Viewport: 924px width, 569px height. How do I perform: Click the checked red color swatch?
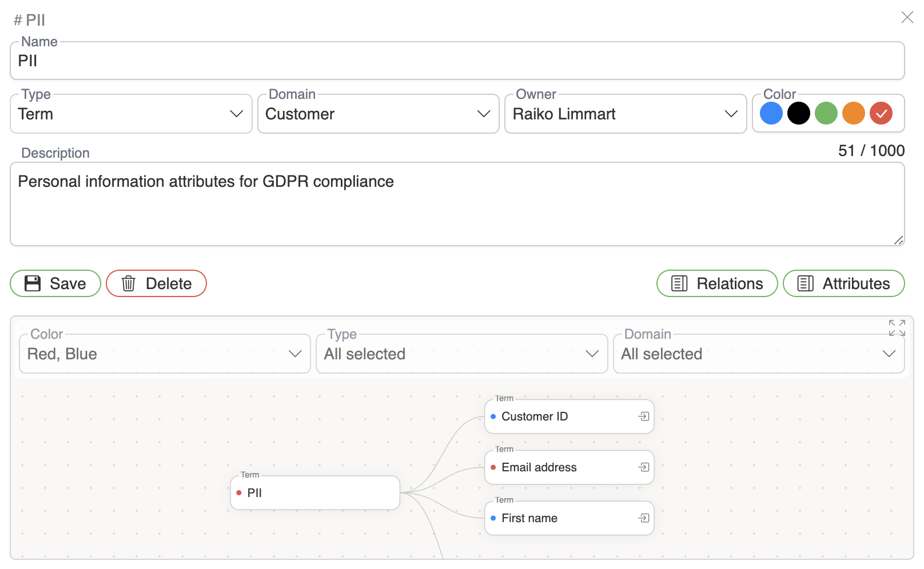[x=881, y=113]
